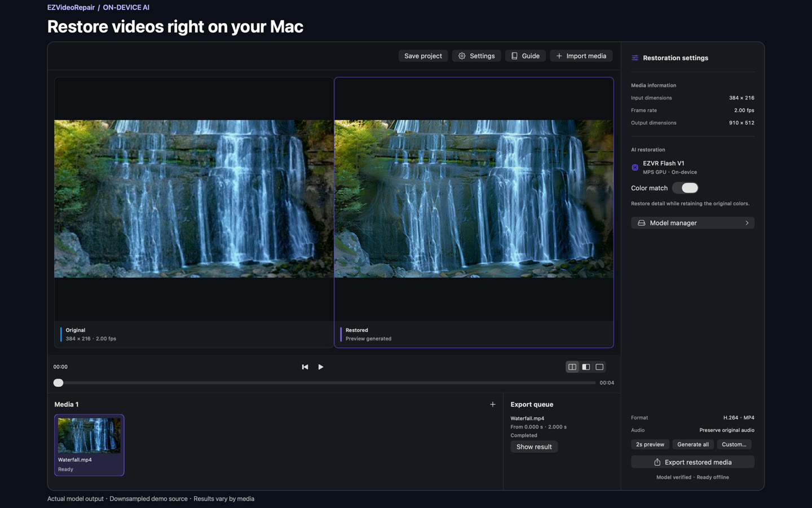This screenshot has width=812, height=508.
Task: Click the timeline scrubber handle
Action: (x=58, y=383)
